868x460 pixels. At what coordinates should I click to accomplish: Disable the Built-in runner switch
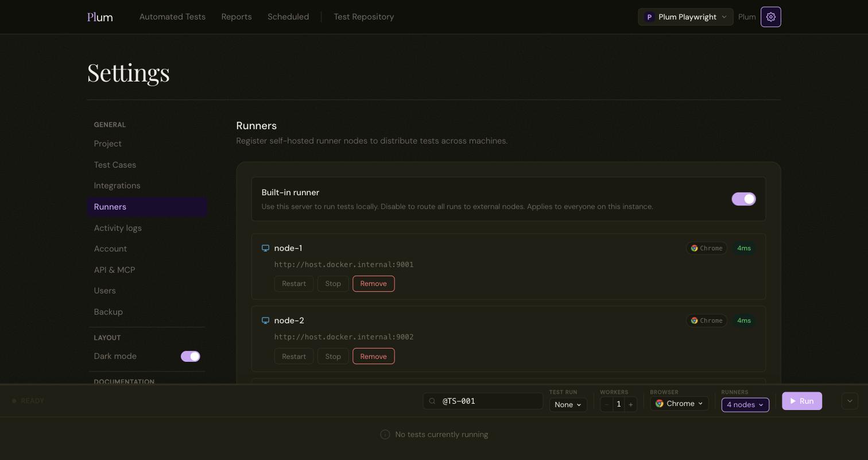(x=743, y=199)
